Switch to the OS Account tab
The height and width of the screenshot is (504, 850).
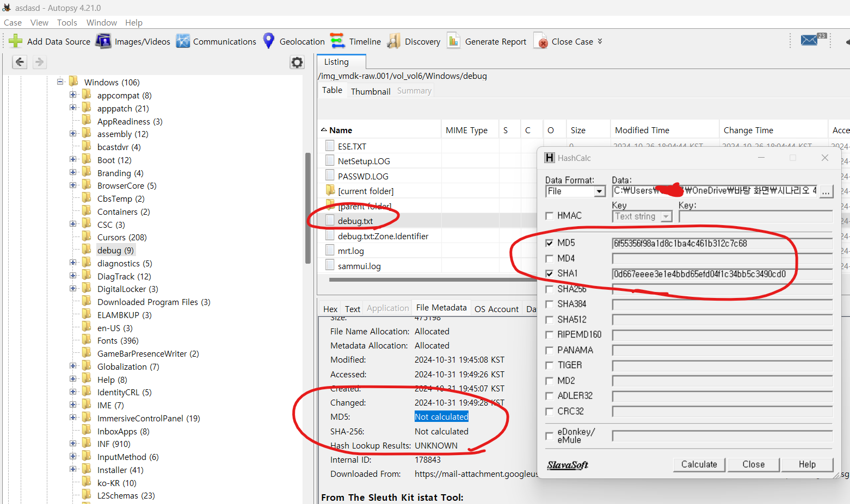point(496,309)
